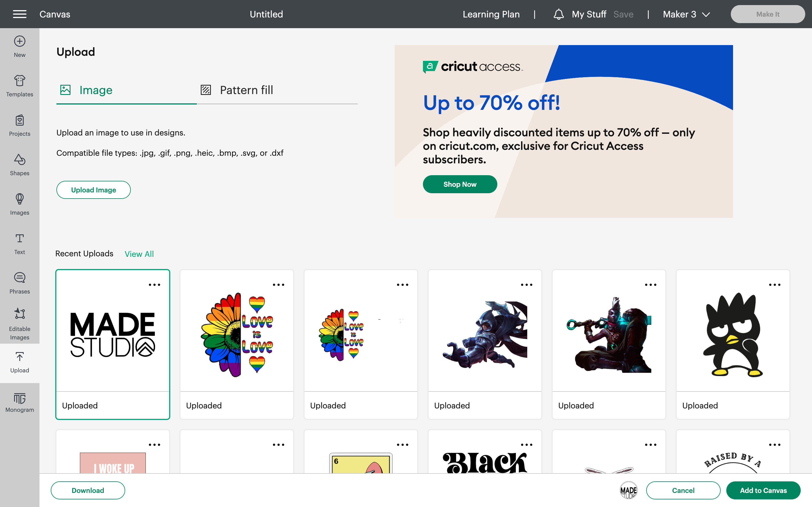This screenshot has width=812, height=507.
Task: Click Add to Canvas button
Action: pos(763,490)
